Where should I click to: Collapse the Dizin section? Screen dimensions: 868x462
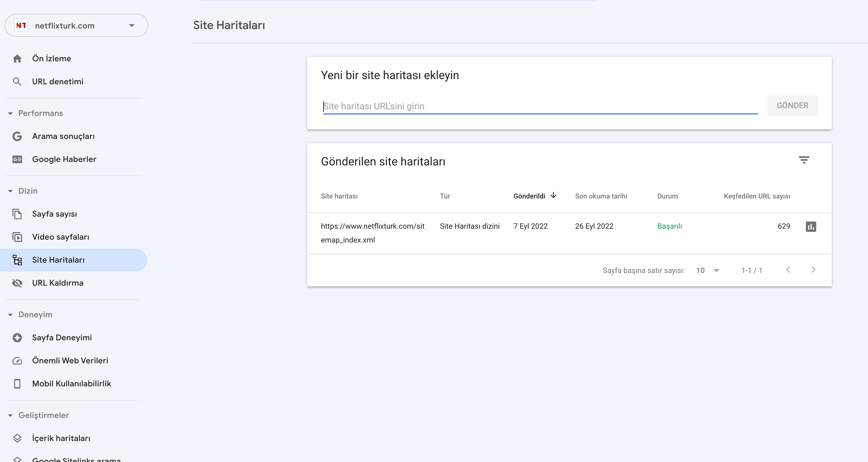(x=10, y=191)
